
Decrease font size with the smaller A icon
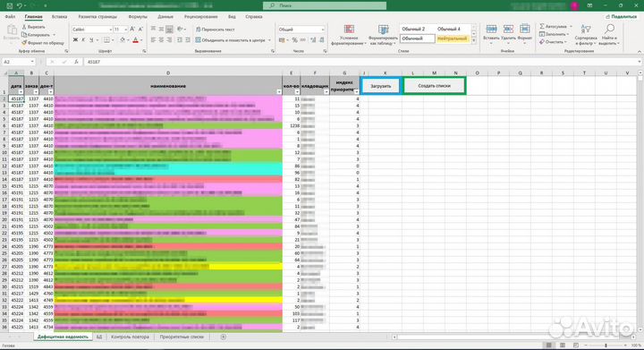[140, 30]
